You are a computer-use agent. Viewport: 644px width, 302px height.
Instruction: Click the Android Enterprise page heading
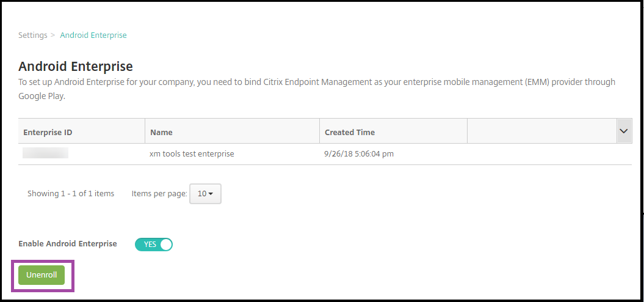tap(76, 66)
